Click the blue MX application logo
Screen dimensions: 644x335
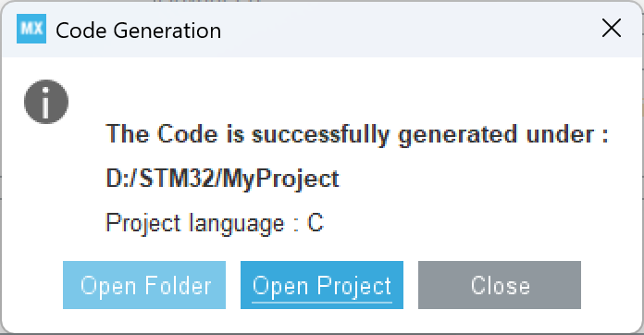pyautogui.click(x=31, y=29)
